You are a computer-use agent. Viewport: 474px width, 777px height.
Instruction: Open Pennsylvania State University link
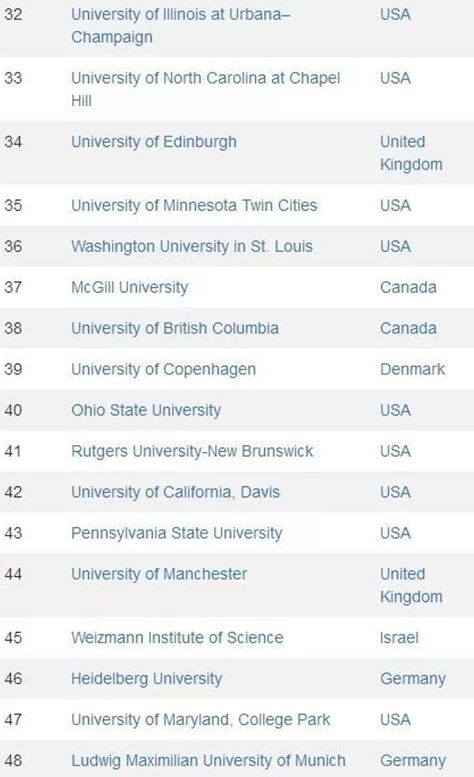177,533
